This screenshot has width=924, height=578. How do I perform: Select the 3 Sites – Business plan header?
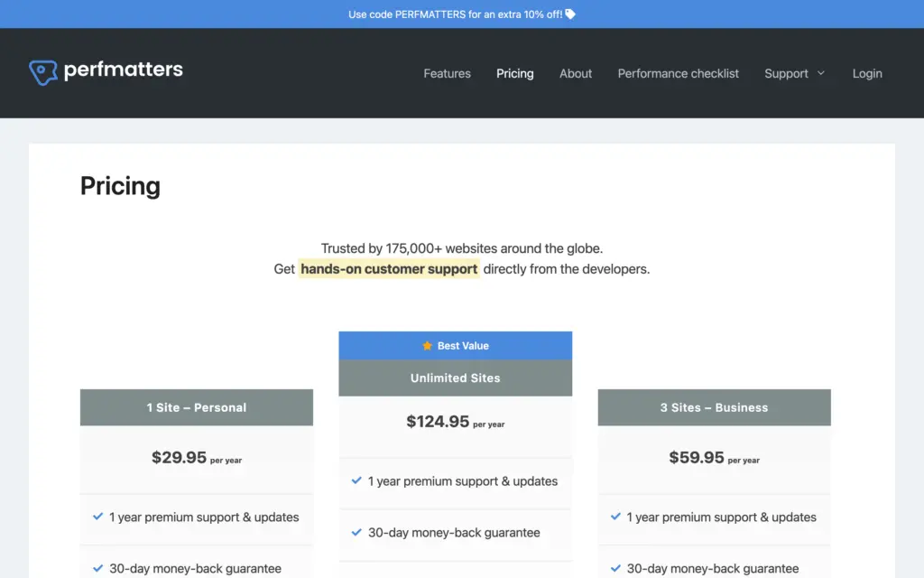(715, 407)
